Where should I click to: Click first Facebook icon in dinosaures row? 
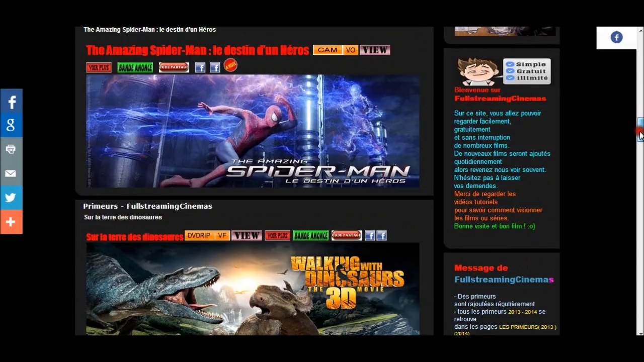coord(370,235)
